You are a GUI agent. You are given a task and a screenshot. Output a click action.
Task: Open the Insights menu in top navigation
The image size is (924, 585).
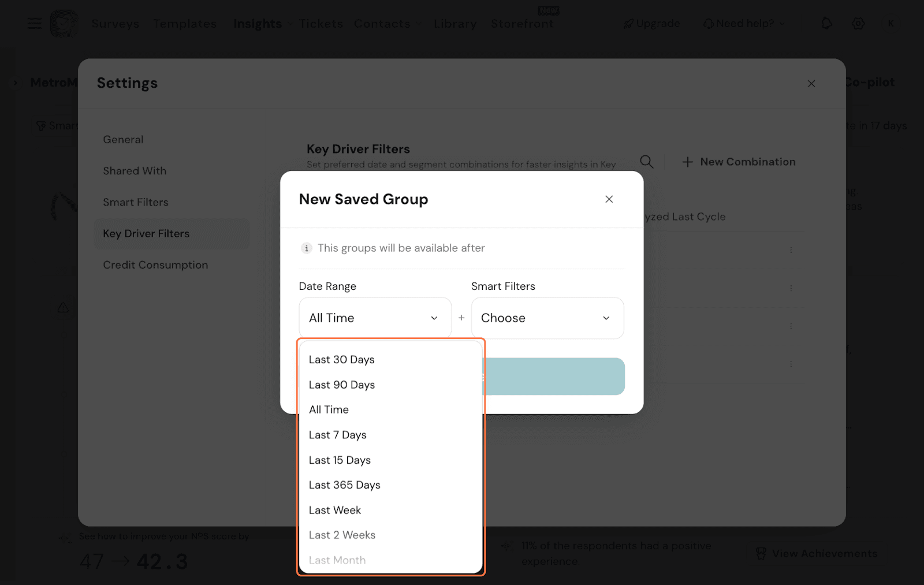coord(258,24)
